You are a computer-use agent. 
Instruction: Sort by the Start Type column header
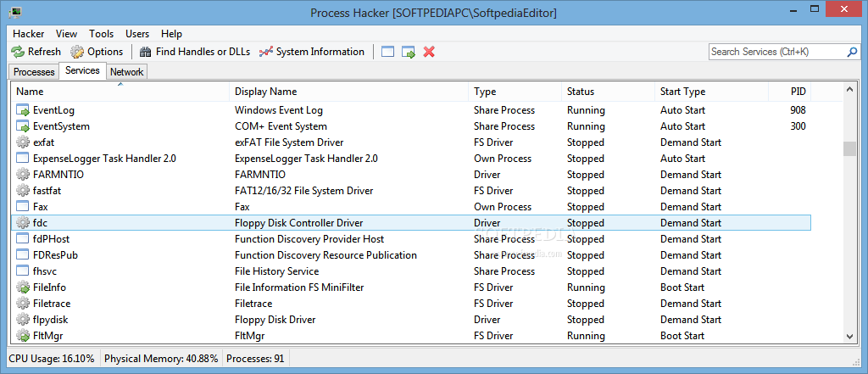click(712, 92)
